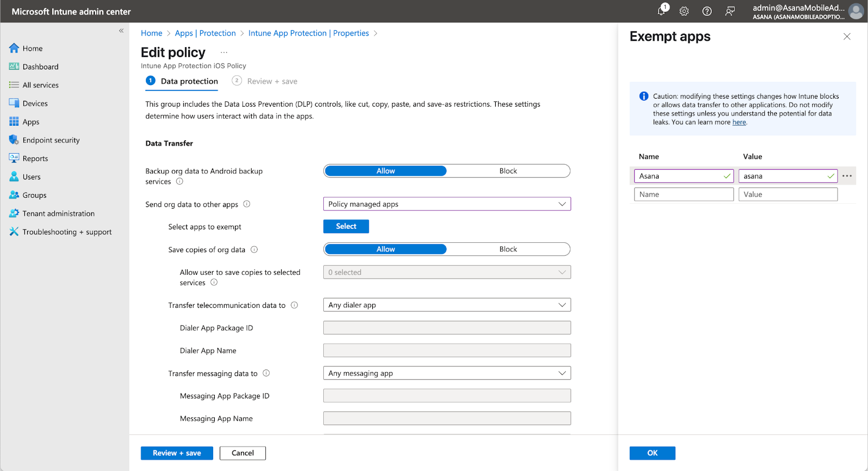Switch to Review + save step tab

point(271,81)
